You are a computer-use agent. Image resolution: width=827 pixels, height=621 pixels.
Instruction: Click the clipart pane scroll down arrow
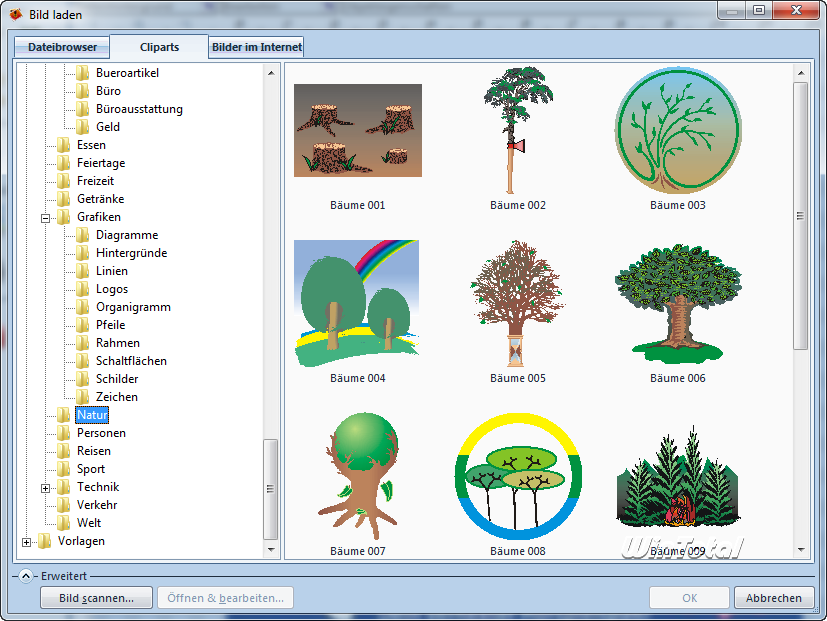(x=800, y=549)
